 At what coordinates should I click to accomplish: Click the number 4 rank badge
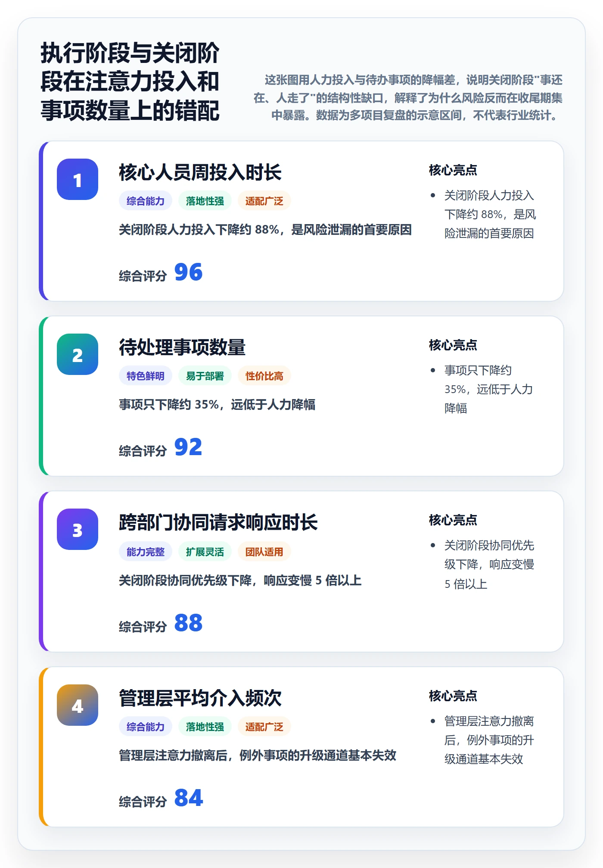click(x=78, y=705)
